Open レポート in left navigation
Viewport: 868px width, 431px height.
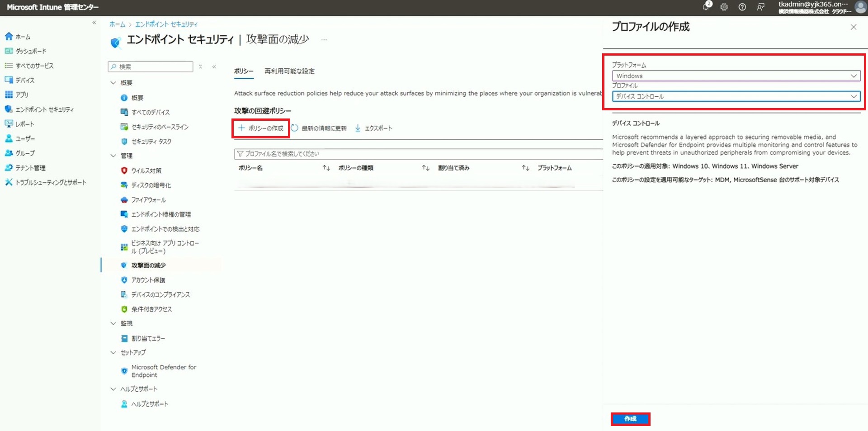[x=19, y=124]
